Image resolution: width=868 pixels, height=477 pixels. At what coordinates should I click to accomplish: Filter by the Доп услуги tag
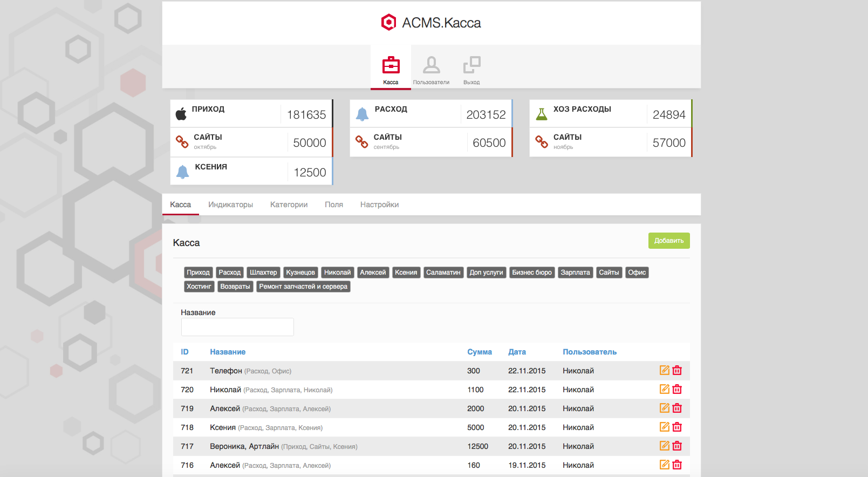pos(486,272)
